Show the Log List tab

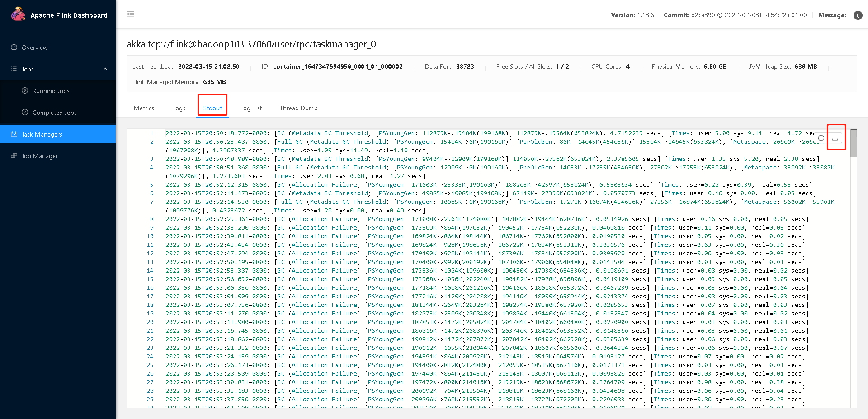pyautogui.click(x=251, y=108)
